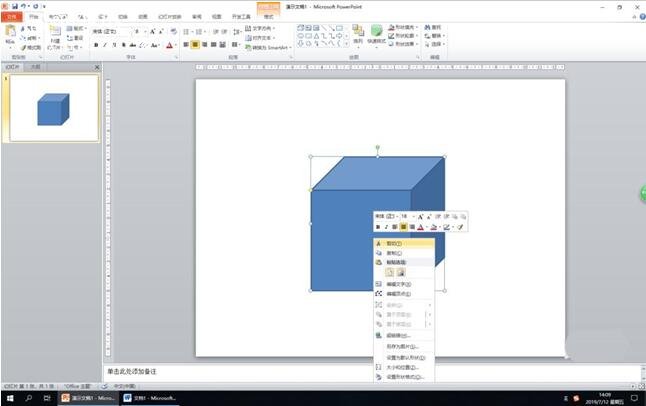Open the Select (选择) dropdown in the Editing group
Viewport: 646px width, 406px height.
pyautogui.click(x=435, y=44)
